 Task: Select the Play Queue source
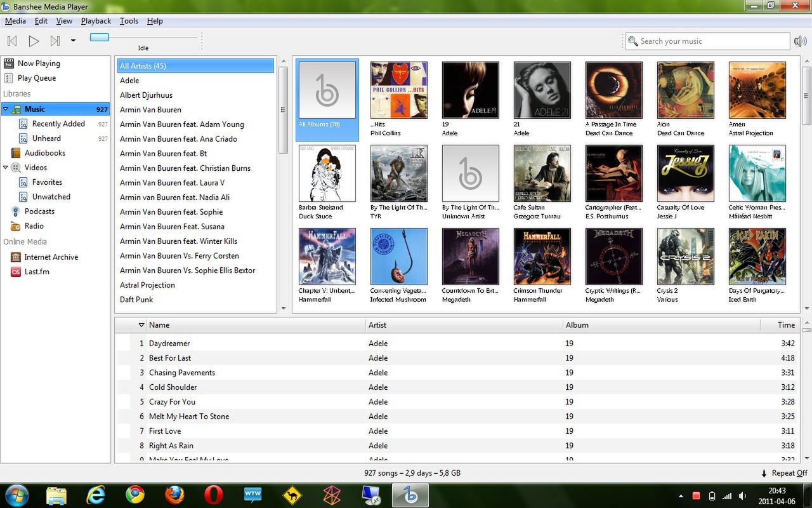[x=56, y=78]
